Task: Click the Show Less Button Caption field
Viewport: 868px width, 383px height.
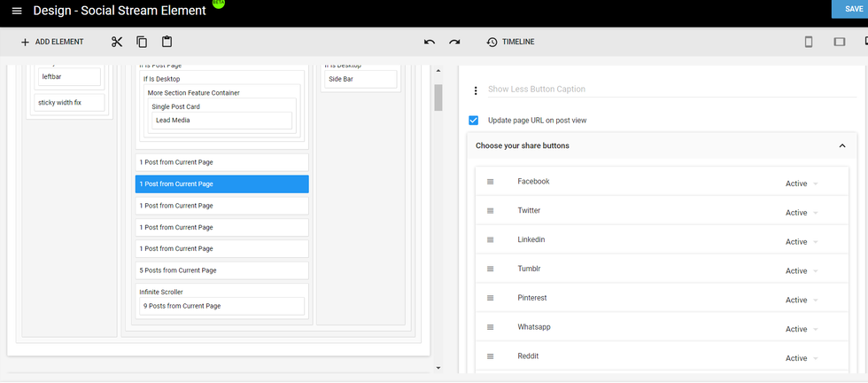Action: [655, 90]
